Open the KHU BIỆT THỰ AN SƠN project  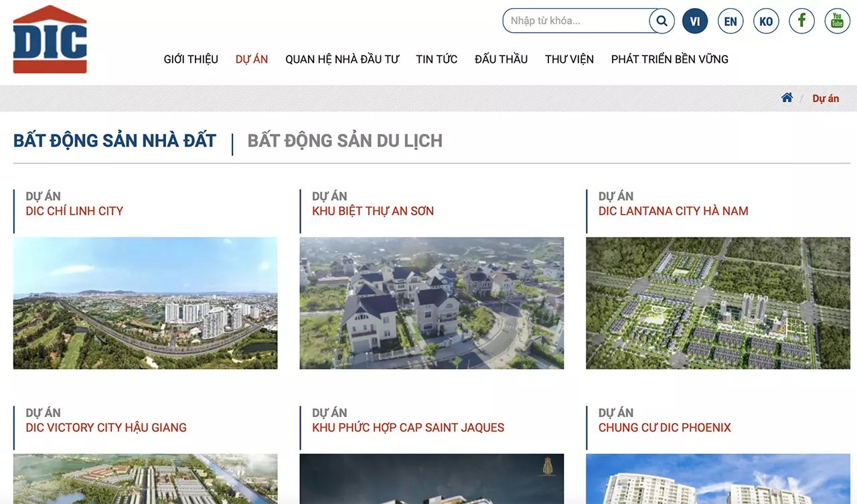(371, 211)
